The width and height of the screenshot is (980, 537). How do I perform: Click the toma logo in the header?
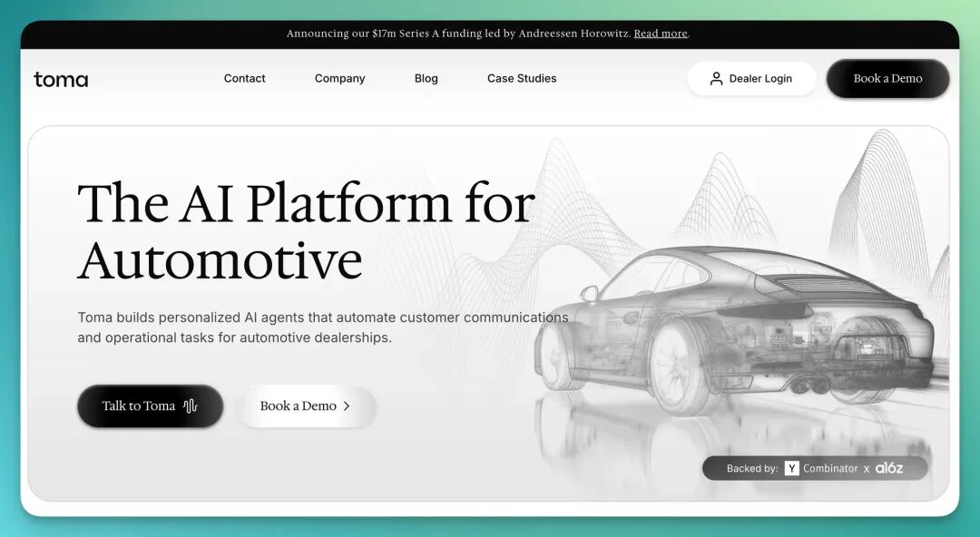(x=61, y=79)
